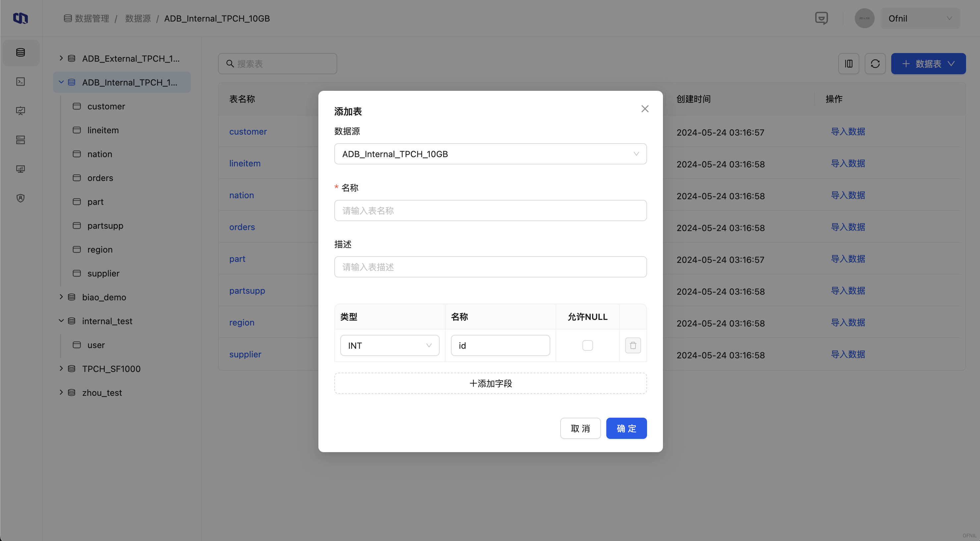Select user table under internal_test
Screen dimensions: 980x541
[x=96, y=345]
